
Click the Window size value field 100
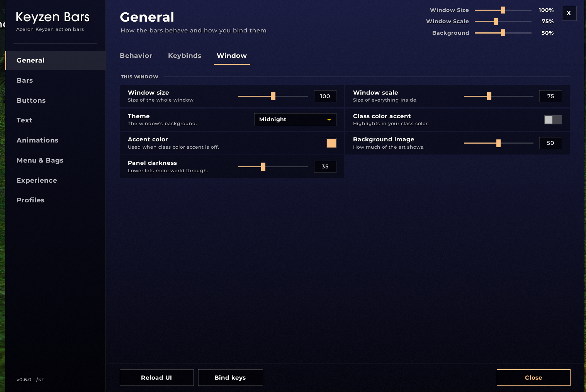coord(325,96)
